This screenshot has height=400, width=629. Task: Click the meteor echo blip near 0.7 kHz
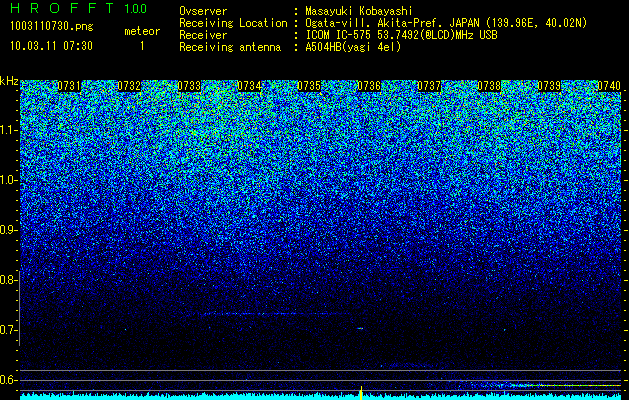pyautogui.click(x=360, y=329)
